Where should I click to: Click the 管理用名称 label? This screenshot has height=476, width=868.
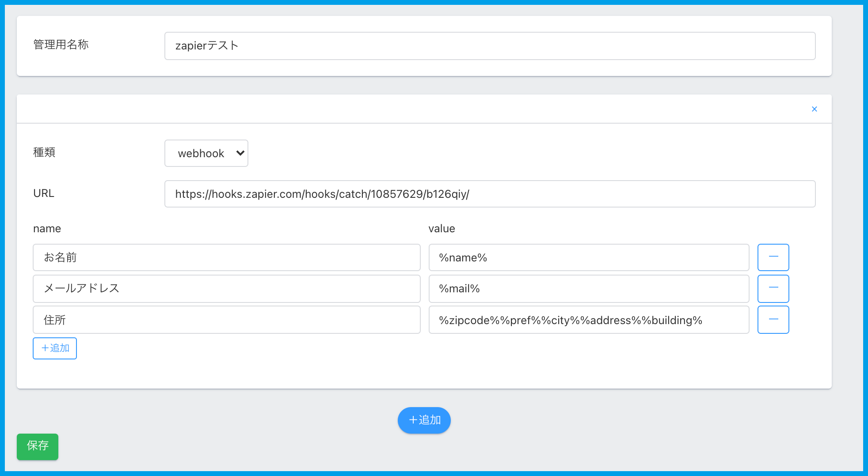[x=61, y=45]
